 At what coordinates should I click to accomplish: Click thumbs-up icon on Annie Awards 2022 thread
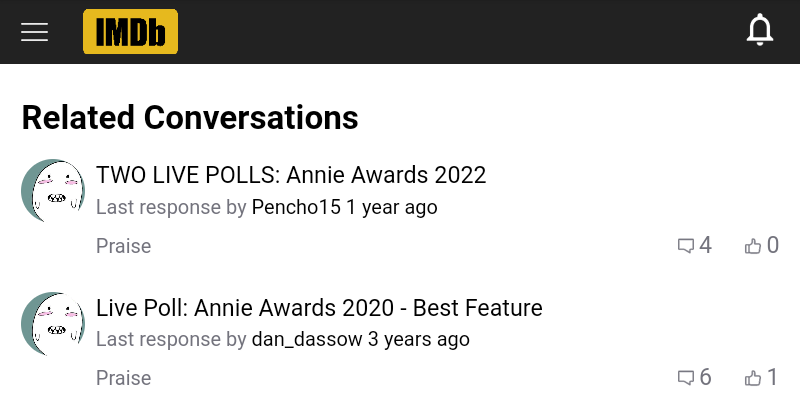click(x=753, y=246)
